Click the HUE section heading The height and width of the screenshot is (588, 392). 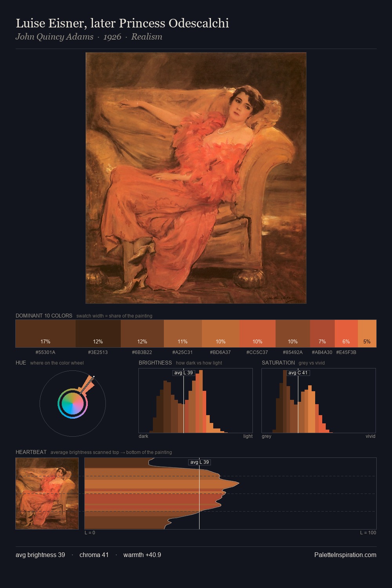(x=21, y=363)
